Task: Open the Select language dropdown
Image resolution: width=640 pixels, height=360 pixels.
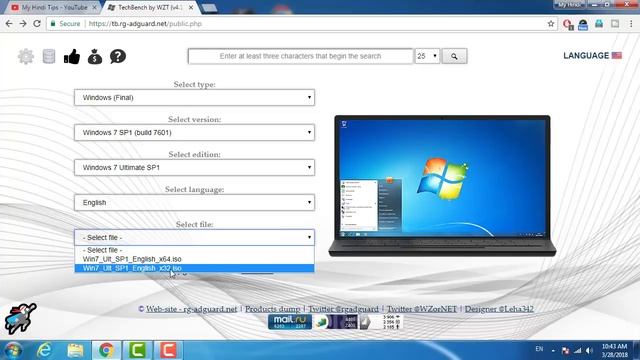Action: click(194, 203)
